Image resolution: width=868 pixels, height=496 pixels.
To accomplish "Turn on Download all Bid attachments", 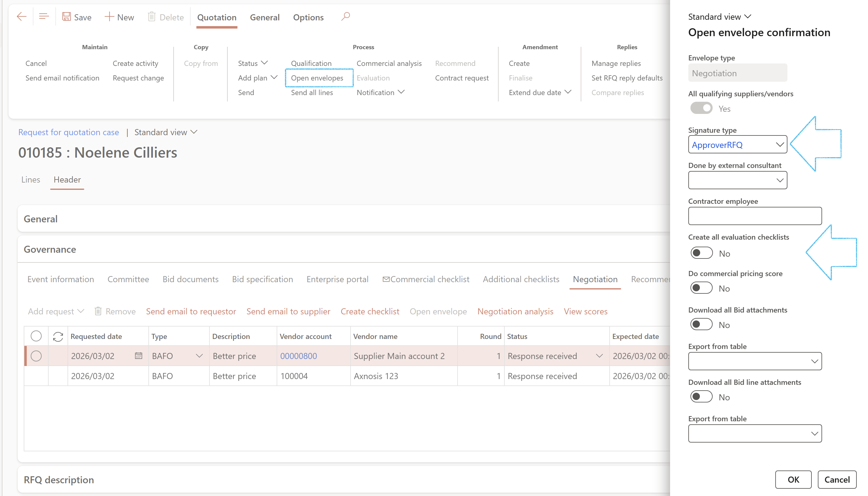I will (x=701, y=325).
